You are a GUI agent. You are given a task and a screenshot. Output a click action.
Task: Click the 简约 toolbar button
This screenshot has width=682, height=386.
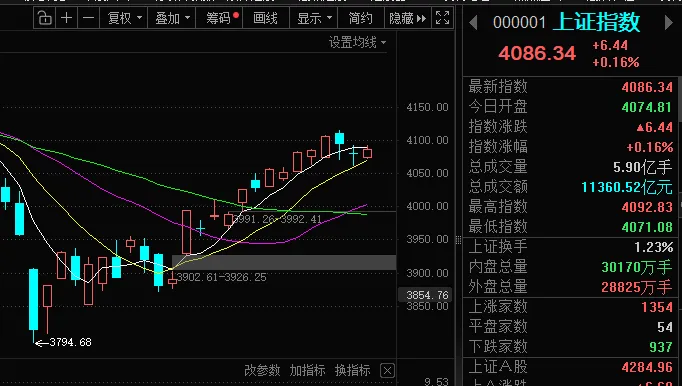[361, 18]
